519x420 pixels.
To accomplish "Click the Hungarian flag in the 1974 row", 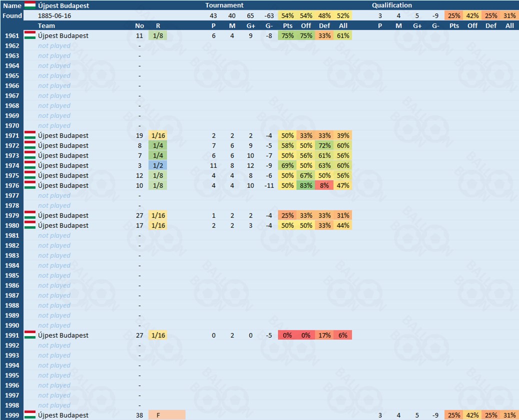I will click(x=30, y=165).
